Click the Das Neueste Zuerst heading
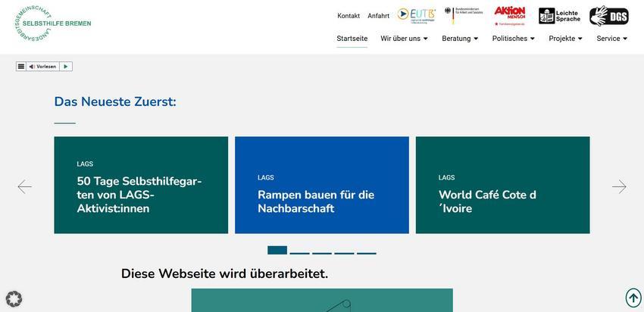 click(x=115, y=101)
